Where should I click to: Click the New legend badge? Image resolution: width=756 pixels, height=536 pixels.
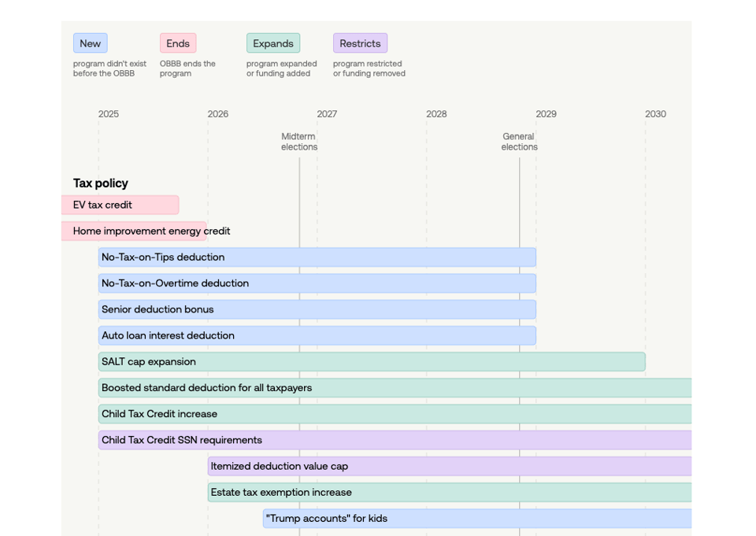pyautogui.click(x=91, y=43)
